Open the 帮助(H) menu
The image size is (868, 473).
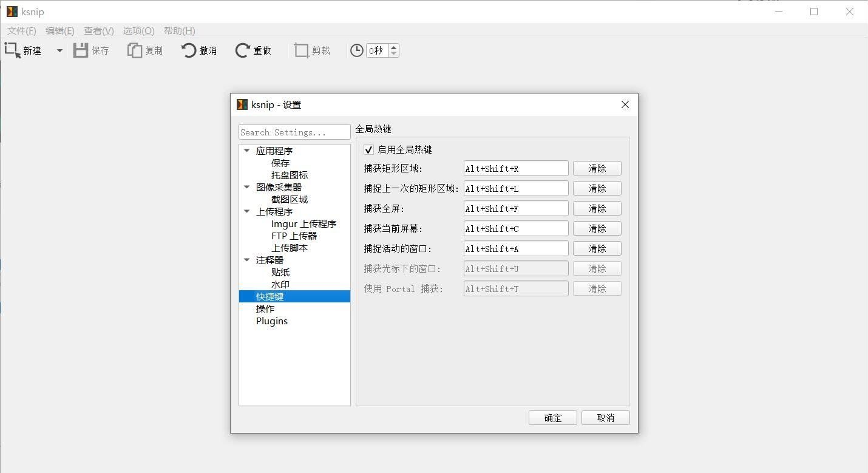(180, 30)
